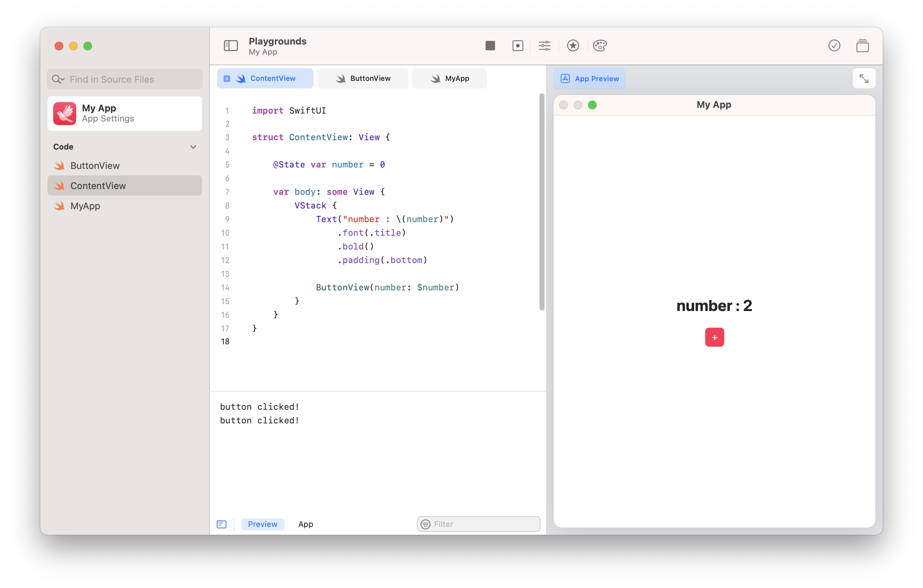Open My App Settings in sidebar
This screenshot has height=588, width=923.
pyautogui.click(x=125, y=114)
